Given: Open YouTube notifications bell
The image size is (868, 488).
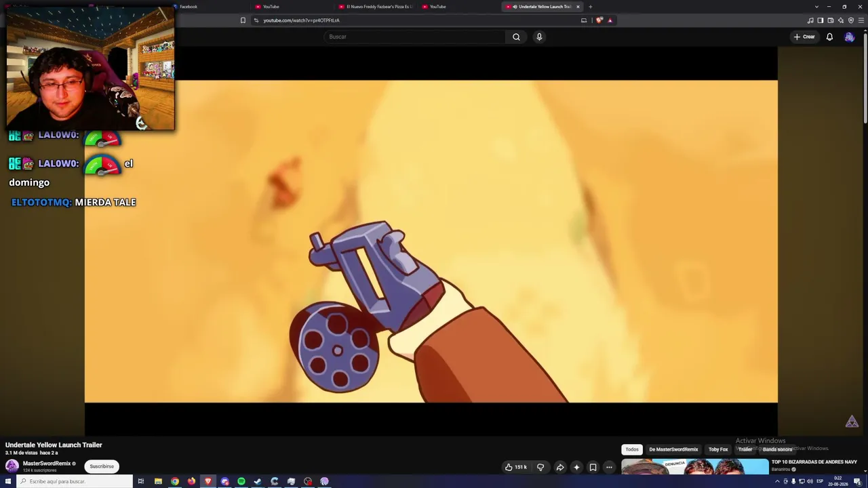Looking at the screenshot, I should click(829, 37).
